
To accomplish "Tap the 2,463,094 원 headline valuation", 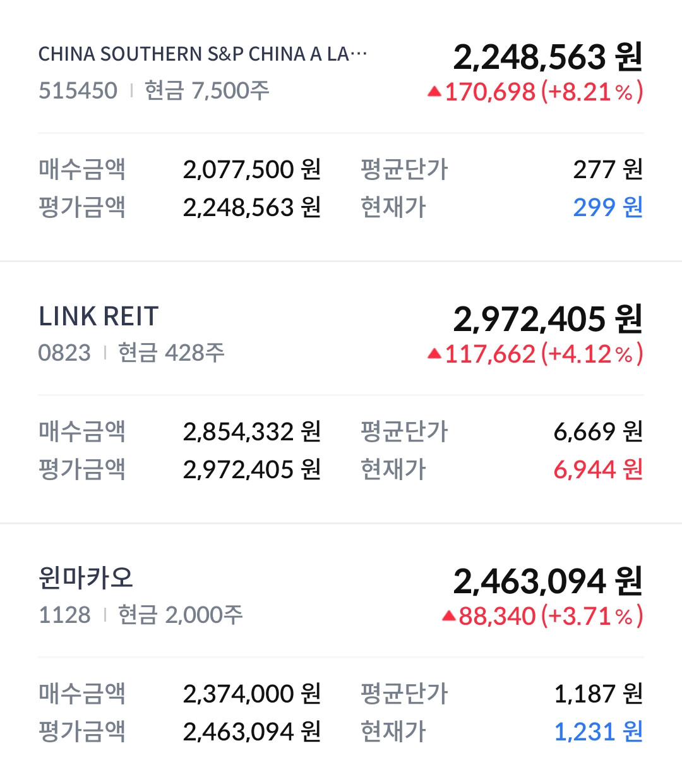I will tap(547, 581).
